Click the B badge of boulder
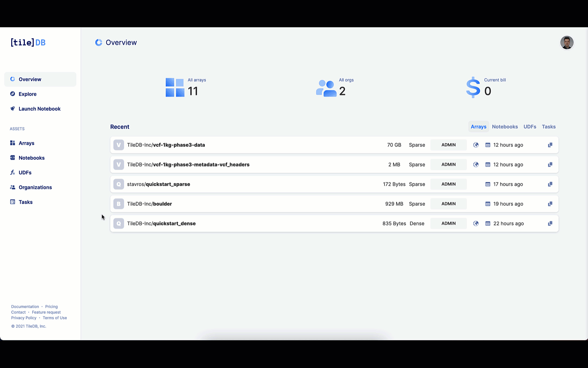This screenshot has height=368, width=588. tap(118, 204)
